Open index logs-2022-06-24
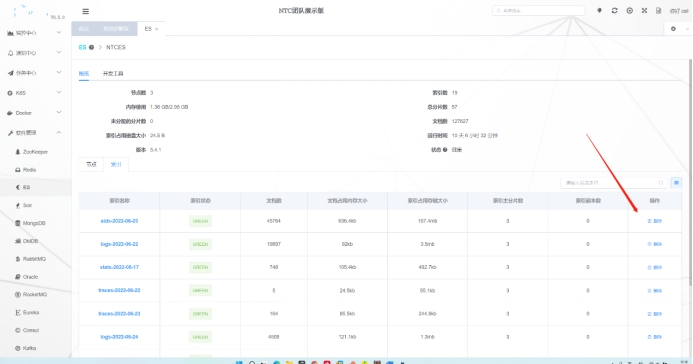 [119, 337]
